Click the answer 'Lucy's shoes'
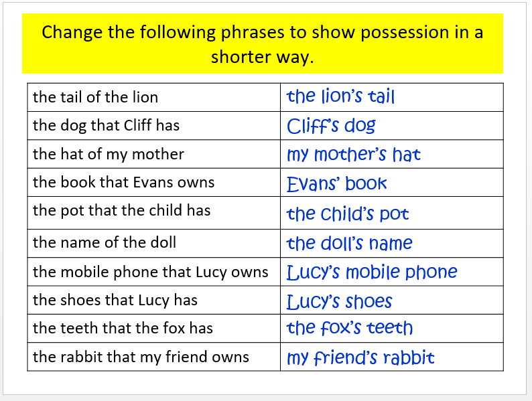The width and height of the screenshot is (532, 401). point(339,302)
